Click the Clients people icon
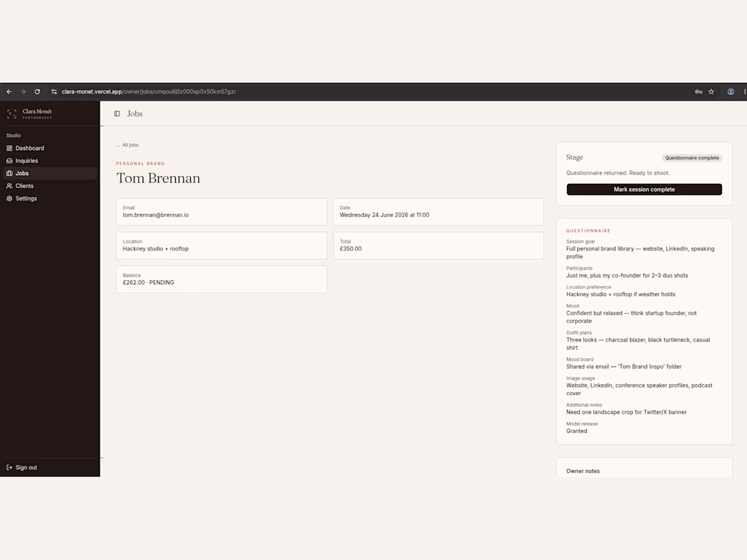The height and width of the screenshot is (560, 747). point(9,186)
